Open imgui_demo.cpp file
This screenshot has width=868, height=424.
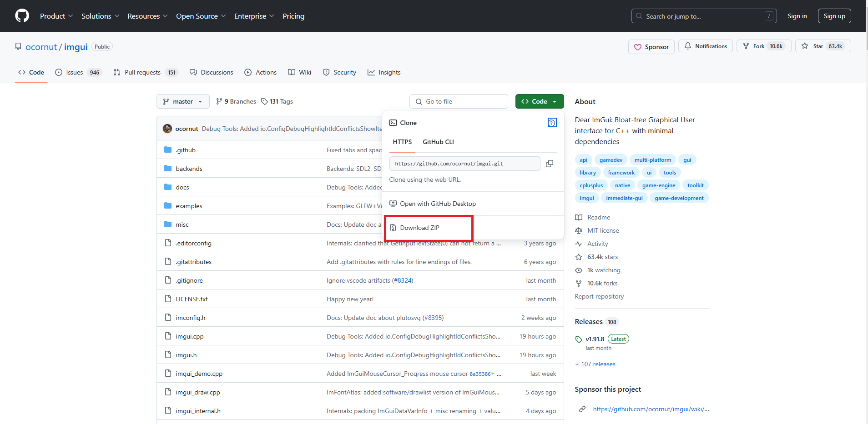tap(199, 374)
